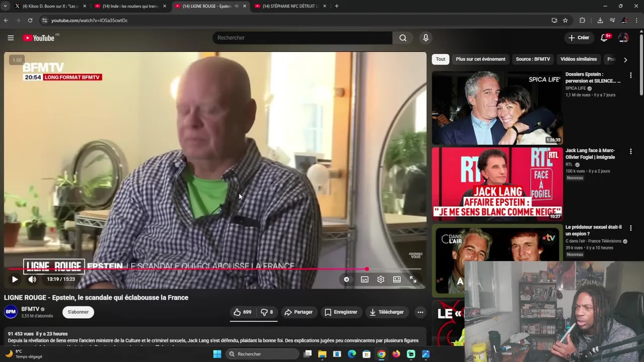644x362 pixels.
Task: Open video player settings gear
Action: click(x=381, y=280)
